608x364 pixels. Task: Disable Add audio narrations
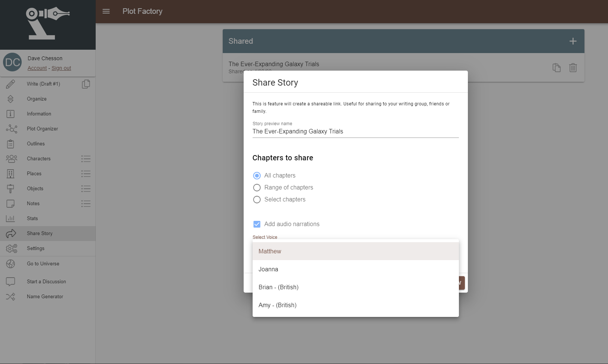pyautogui.click(x=257, y=224)
